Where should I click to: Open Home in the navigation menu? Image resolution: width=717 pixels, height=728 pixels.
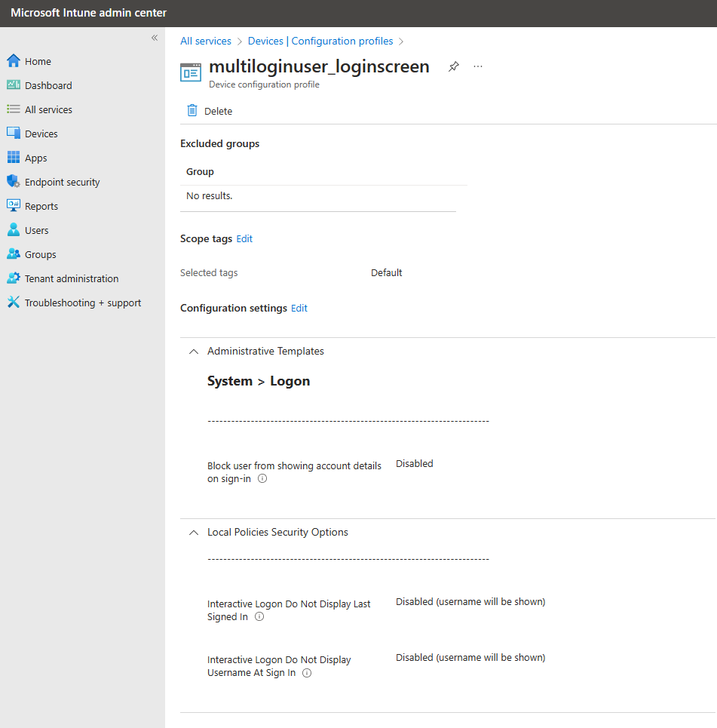[x=38, y=61]
